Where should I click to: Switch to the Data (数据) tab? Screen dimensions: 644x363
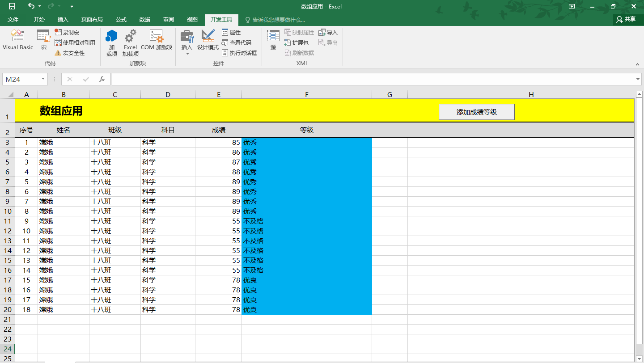[x=145, y=20]
